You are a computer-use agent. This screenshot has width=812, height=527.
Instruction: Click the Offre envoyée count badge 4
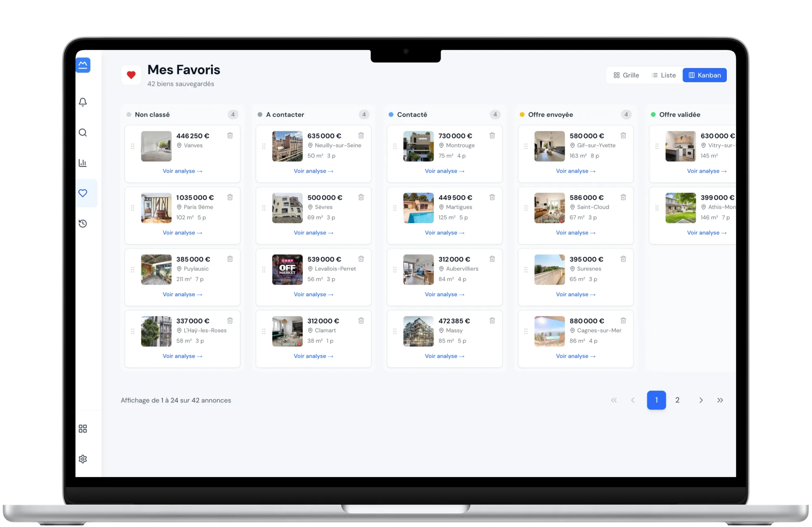pyautogui.click(x=626, y=115)
